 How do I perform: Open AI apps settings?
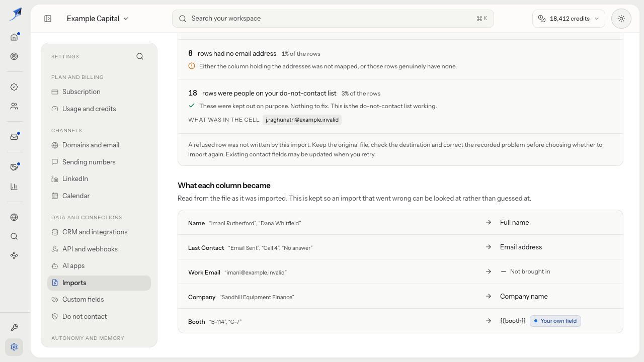click(x=99, y=265)
